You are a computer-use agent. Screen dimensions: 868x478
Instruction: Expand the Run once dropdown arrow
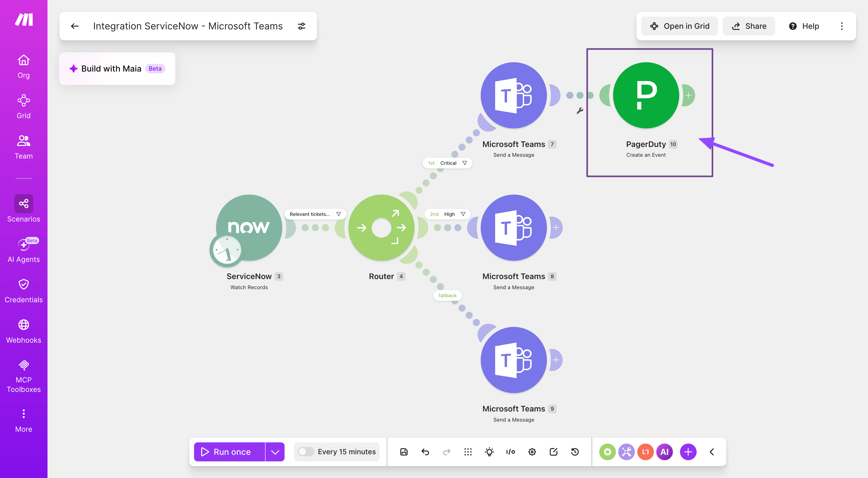275,452
